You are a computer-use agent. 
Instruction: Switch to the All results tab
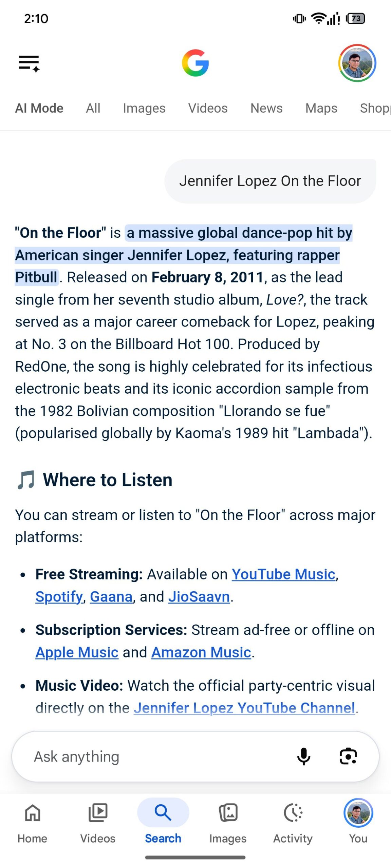click(93, 108)
